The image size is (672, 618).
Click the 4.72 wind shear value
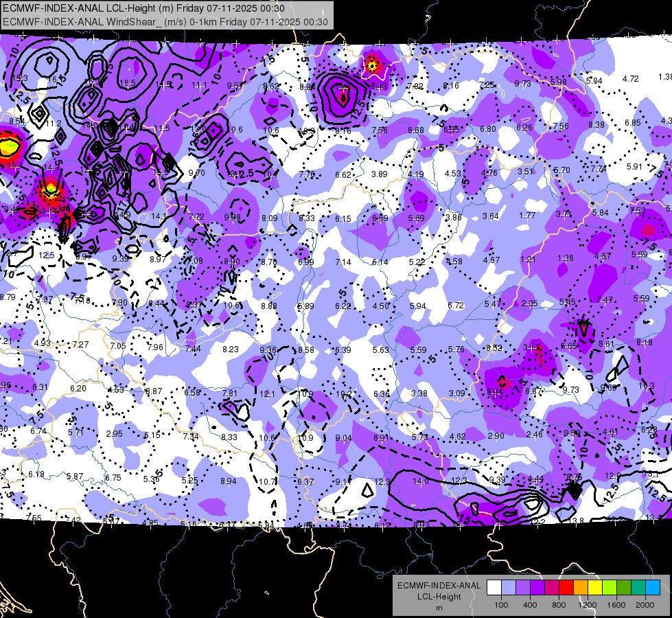630,79
